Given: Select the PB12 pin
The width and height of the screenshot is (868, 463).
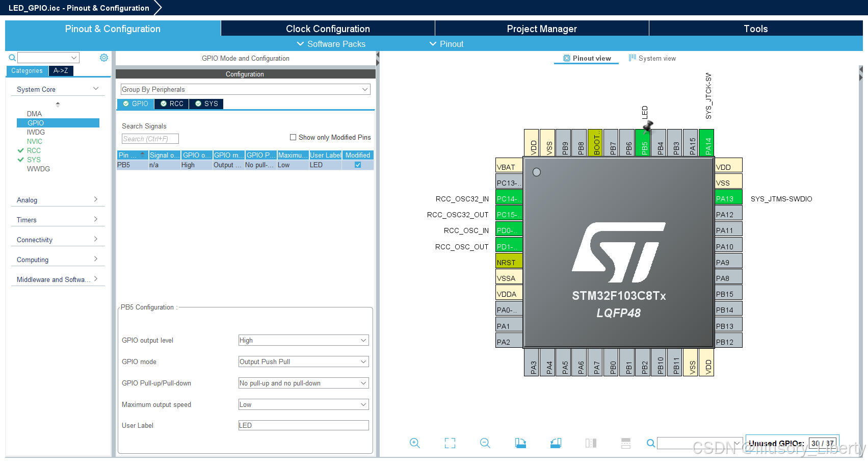Looking at the screenshot, I should coord(729,341).
